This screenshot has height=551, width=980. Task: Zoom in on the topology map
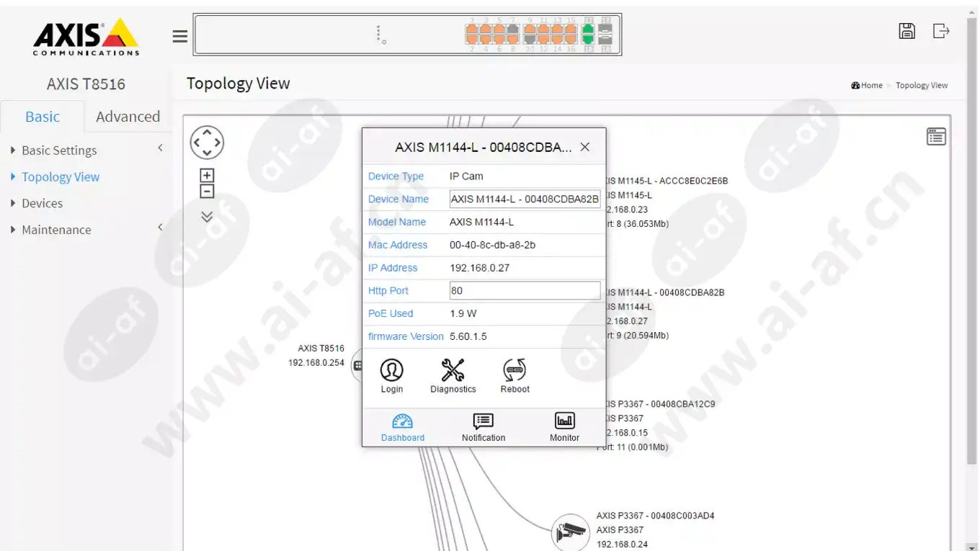207,176
